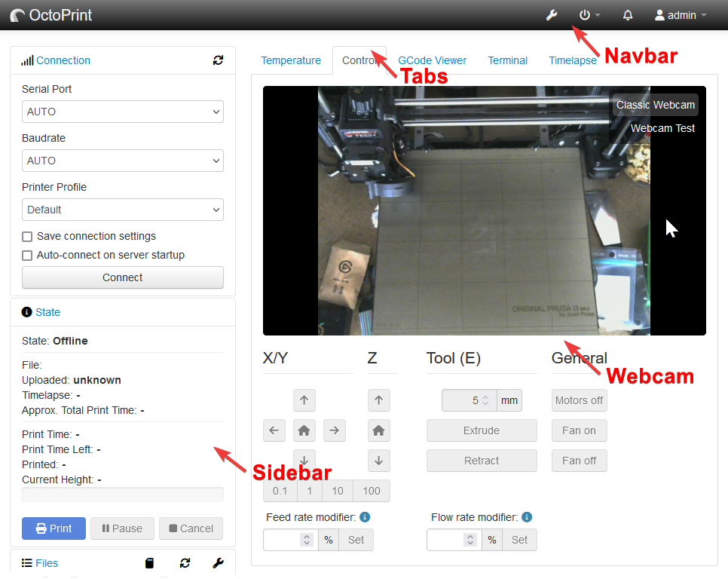Image resolution: width=728 pixels, height=579 pixels.
Task: Enable Save connection settings
Action: 27,236
